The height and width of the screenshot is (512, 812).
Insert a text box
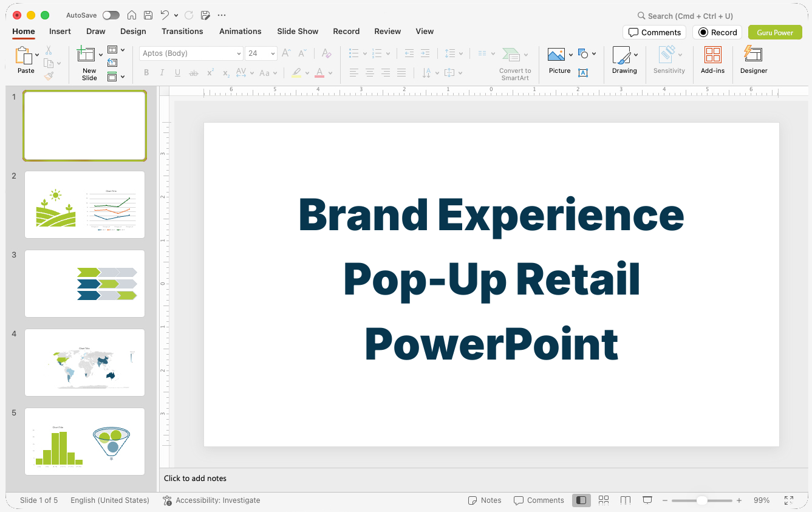583,73
